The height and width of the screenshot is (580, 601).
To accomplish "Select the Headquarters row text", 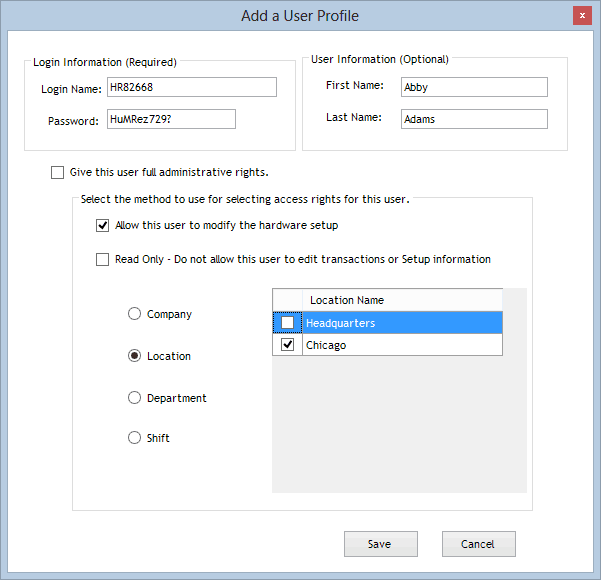I will (x=340, y=323).
